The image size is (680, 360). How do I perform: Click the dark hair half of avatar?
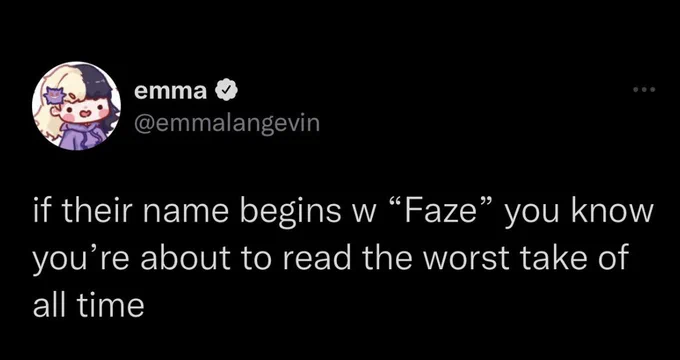coord(102,93)
